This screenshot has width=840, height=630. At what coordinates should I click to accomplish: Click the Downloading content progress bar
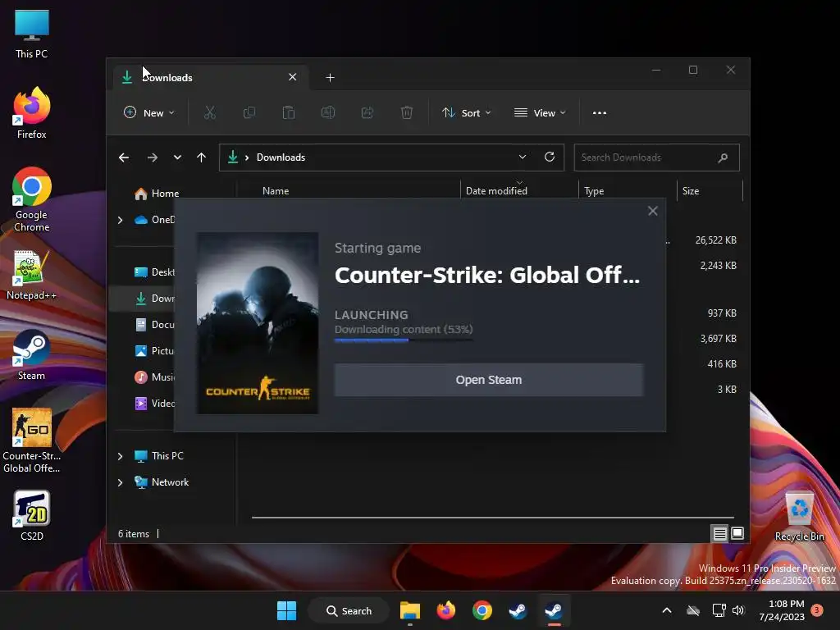pyautogui.click(x=404, y=340)
